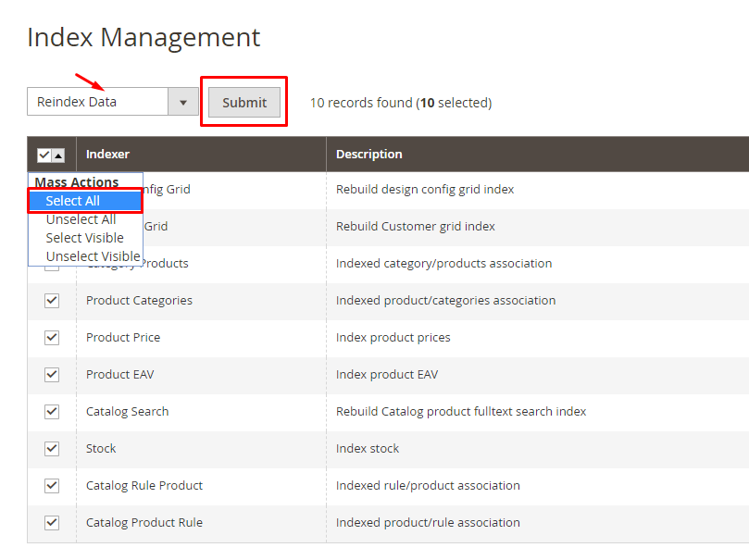The height and width of the screenshot is (560, 749).
Task: Uncheck the Product Categories indexer checkbox
Action: (52, 301)
